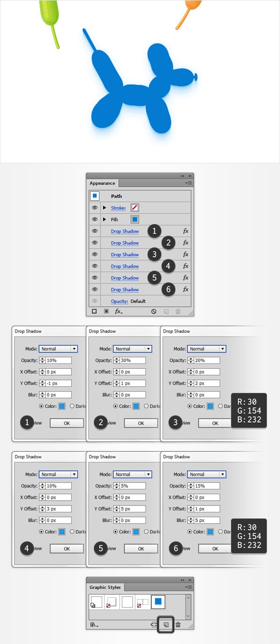The image size is (280, 644).
Task: Click Duplicate Selected Item in Appearance panel
Action: (x=166, y=311)
